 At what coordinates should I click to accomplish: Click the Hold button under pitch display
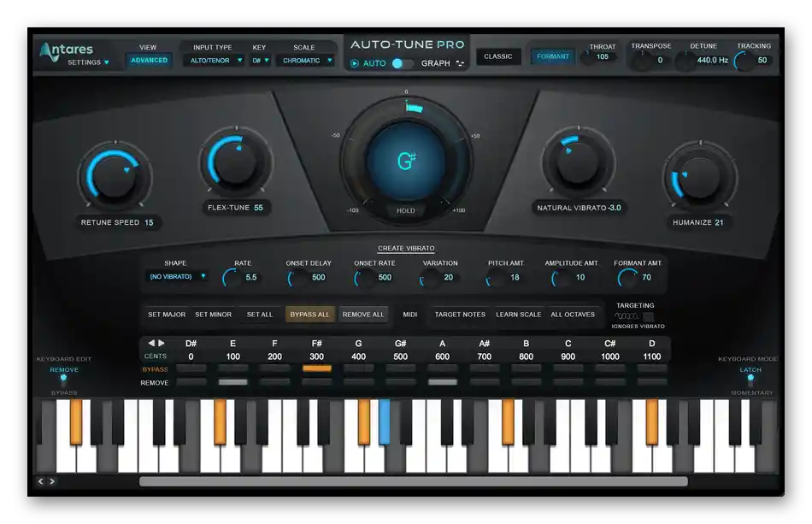pos(405,211)
